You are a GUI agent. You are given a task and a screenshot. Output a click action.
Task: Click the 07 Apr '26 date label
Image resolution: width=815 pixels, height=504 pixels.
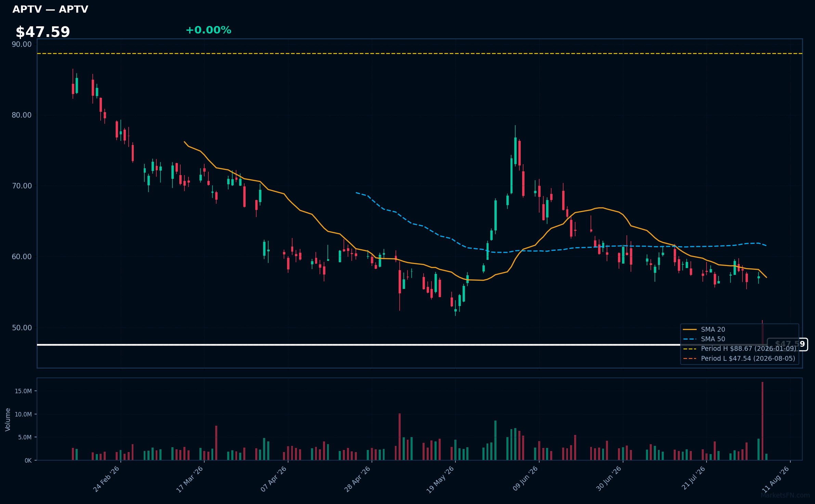[274, 479]
